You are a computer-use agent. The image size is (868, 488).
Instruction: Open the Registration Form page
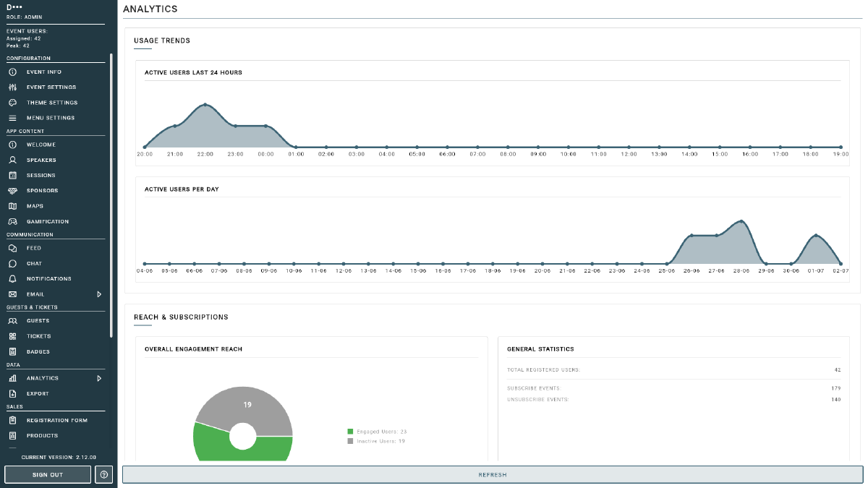pos(56,420)
